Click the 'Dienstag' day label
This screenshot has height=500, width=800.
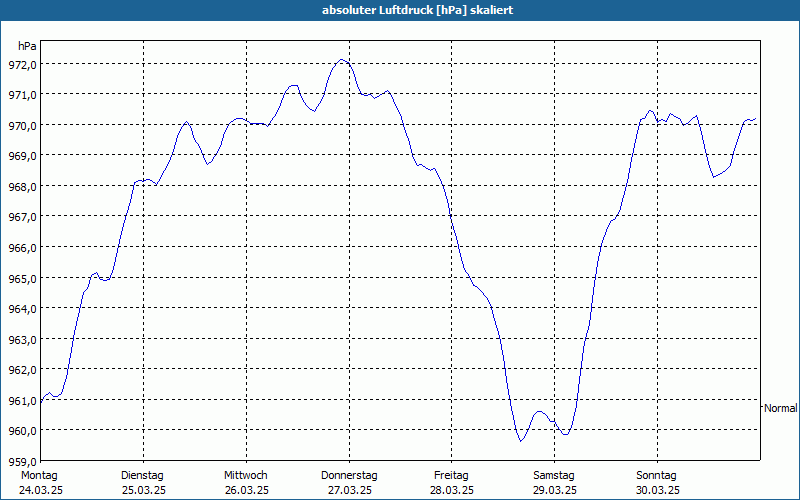(142, 476)
